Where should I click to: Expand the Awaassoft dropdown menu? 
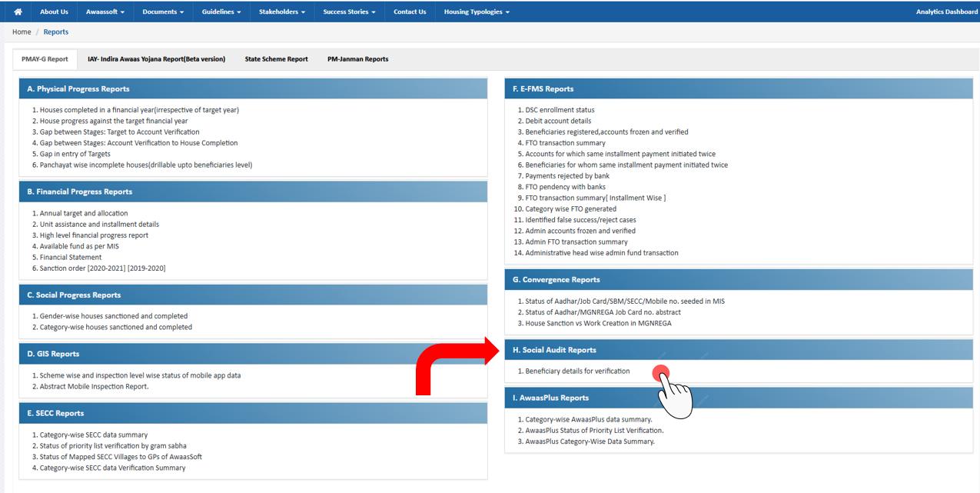click(105, 11)
